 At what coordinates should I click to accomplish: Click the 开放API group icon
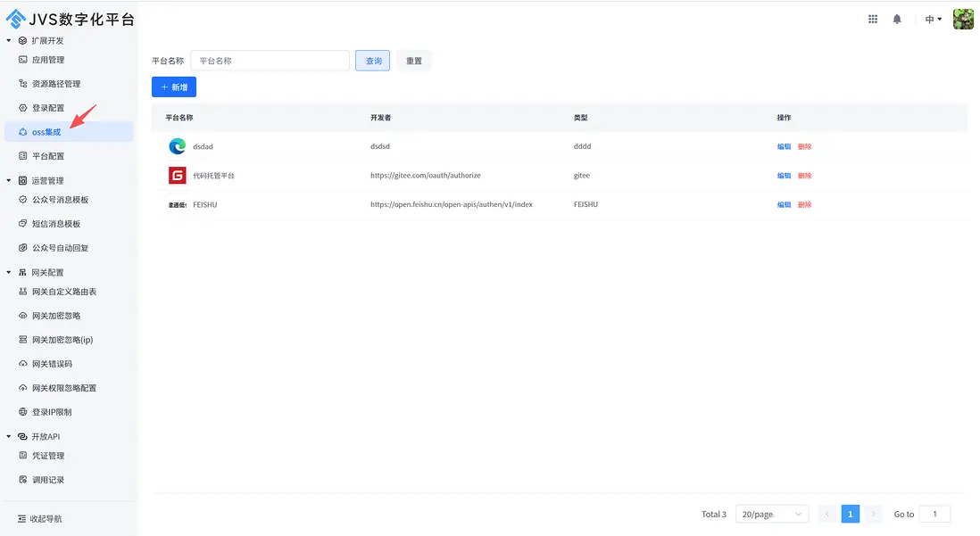pos(22,437)
